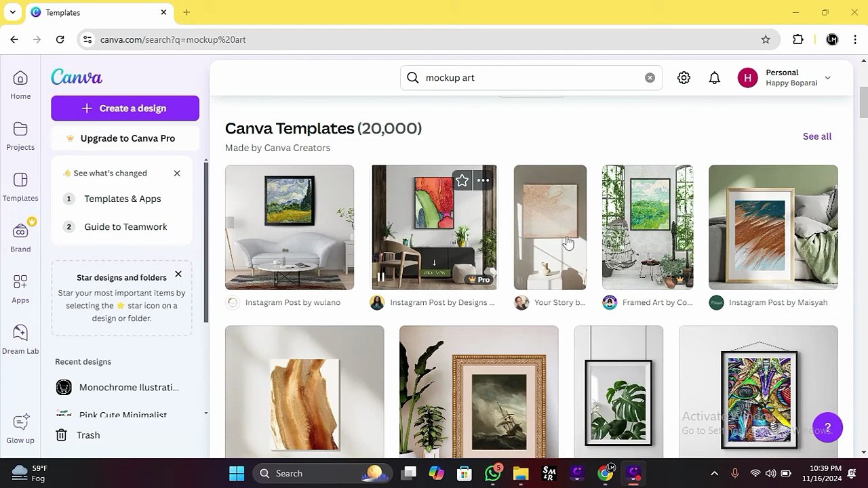This screenshot has height=488, width=868.
Task: Open the colorful abstract frame template
Action: [758, 392]
